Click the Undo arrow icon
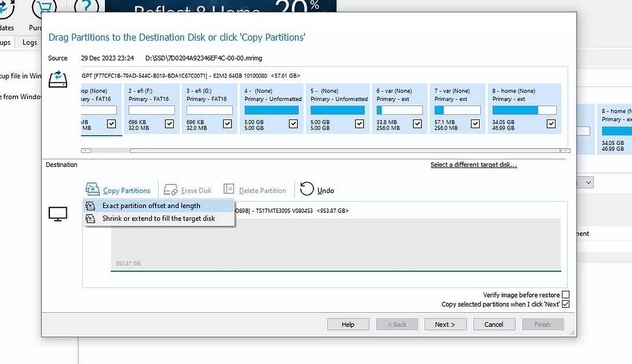 pos(307,190)
